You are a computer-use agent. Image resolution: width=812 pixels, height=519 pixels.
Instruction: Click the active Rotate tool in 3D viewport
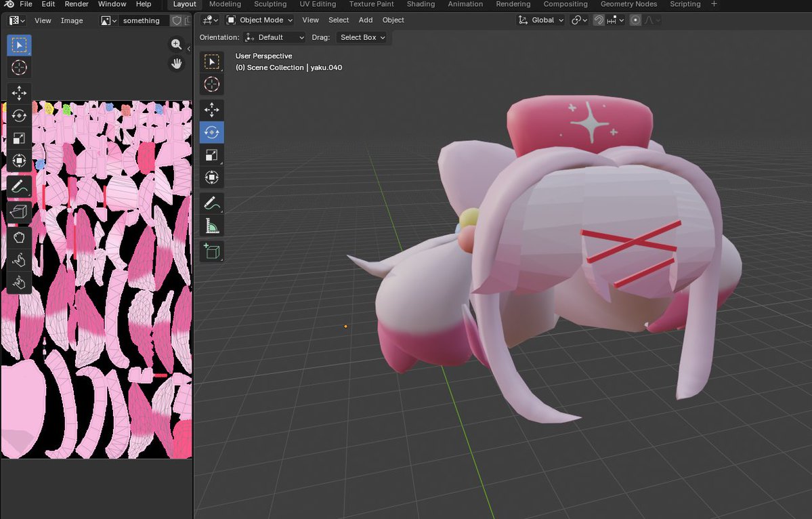tap(212, 133)
